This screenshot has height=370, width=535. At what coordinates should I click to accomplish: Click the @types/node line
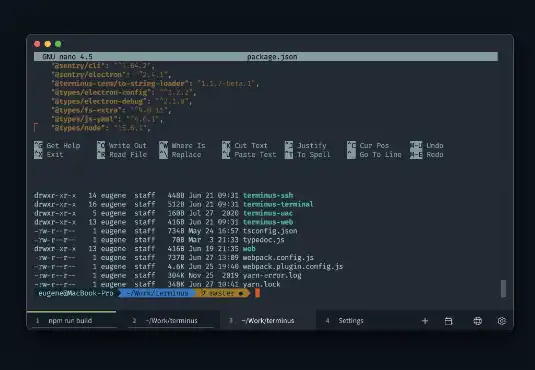click(x=101, y=128)
